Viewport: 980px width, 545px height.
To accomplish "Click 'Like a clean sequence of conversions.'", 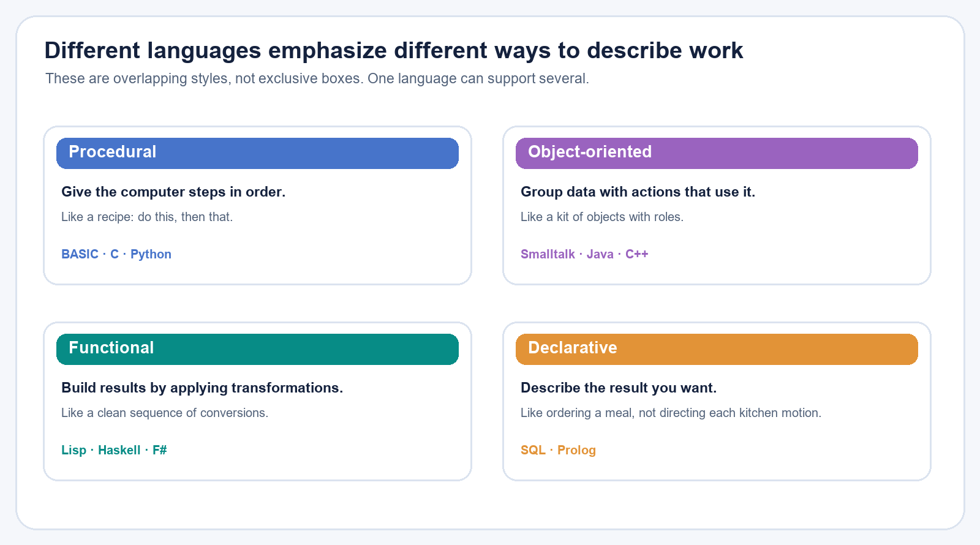I will pyautogui.click(x=165, y=413).
